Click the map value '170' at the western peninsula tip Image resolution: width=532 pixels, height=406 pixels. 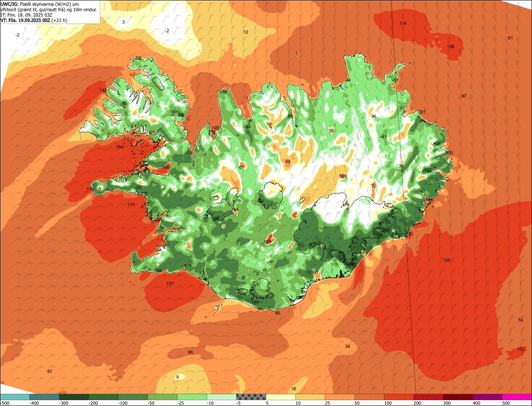(90, 189)
